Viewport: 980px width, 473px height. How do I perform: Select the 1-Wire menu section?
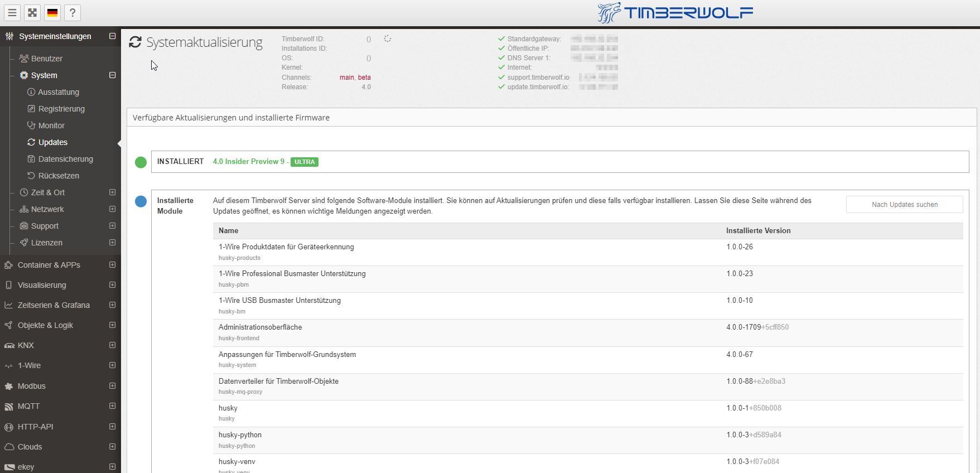pos(29,365)
